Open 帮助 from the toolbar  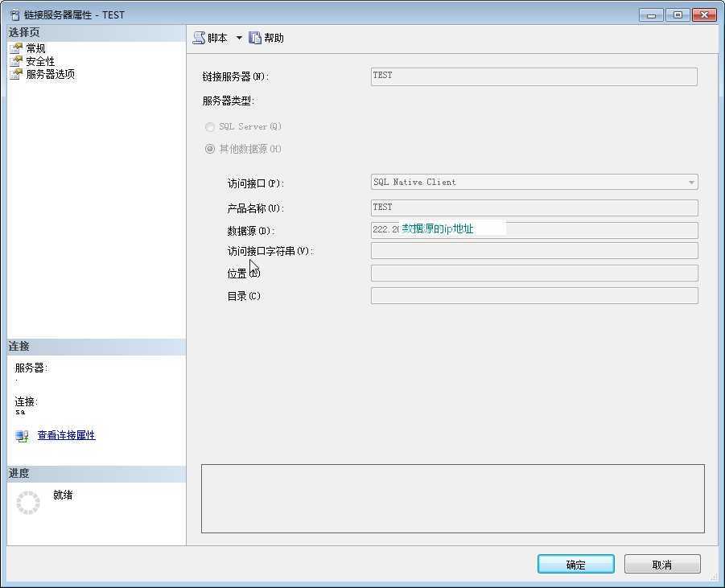click(x=266, y=38)
